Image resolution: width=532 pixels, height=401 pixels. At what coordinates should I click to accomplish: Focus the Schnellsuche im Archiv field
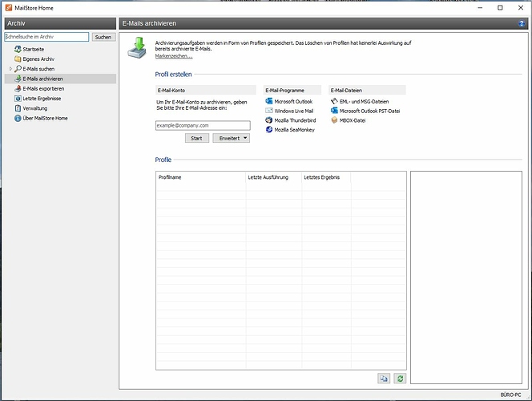pyautogui.click(x=46, y=37)
